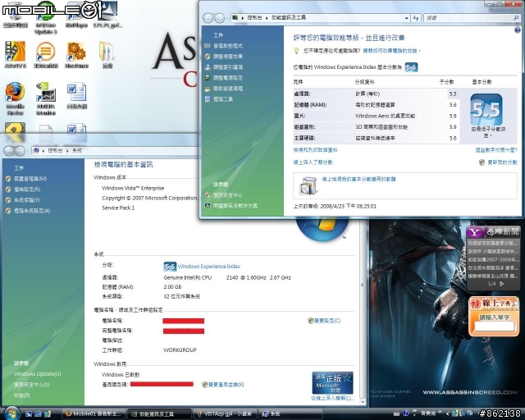The width and height of the screenshot is (525, 420).
Task: Click 線上檢視我的基本分數適用的軟體 link
Action: [x=359, y=180]
